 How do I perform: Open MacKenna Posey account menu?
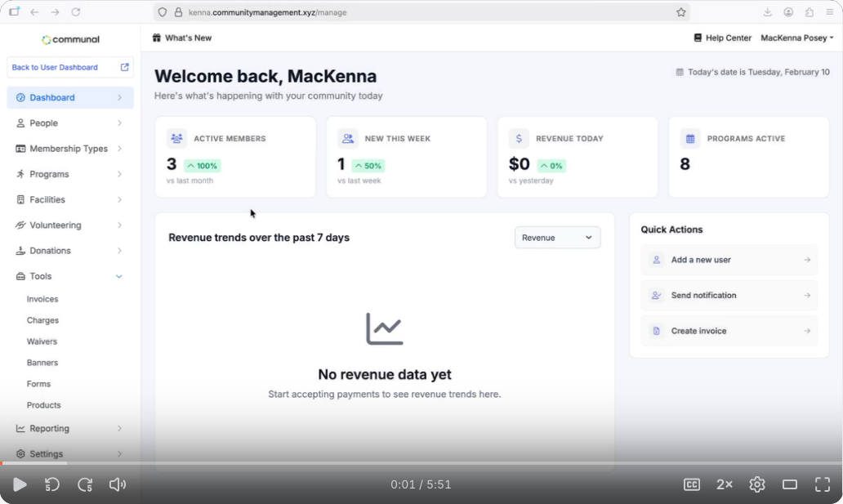[x=796, y=38]
